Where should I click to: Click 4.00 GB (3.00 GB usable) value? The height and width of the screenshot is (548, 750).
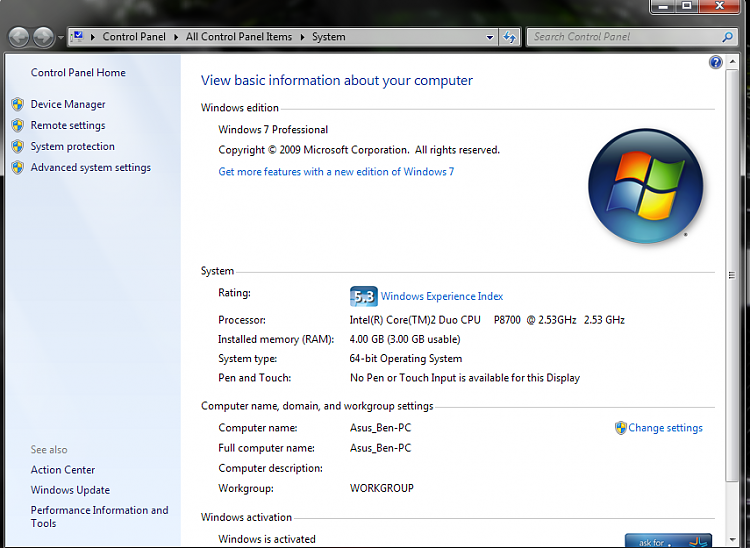pyautogui.click(x=405, y=340)
